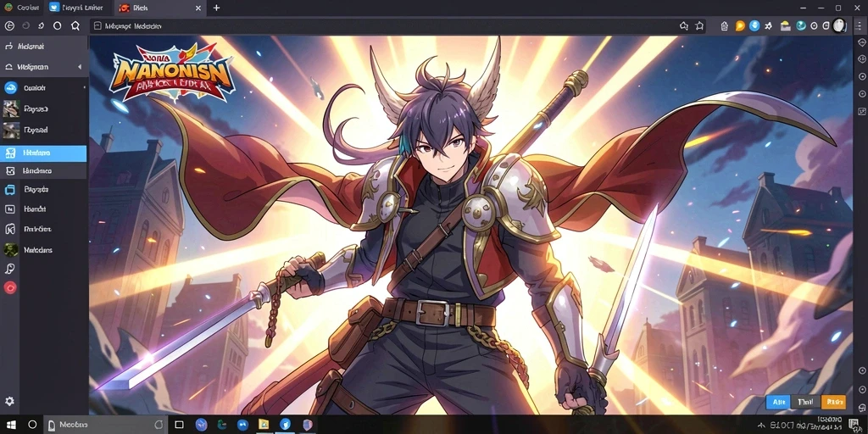Click the star bookmark icon in address bar

point(699,25)
